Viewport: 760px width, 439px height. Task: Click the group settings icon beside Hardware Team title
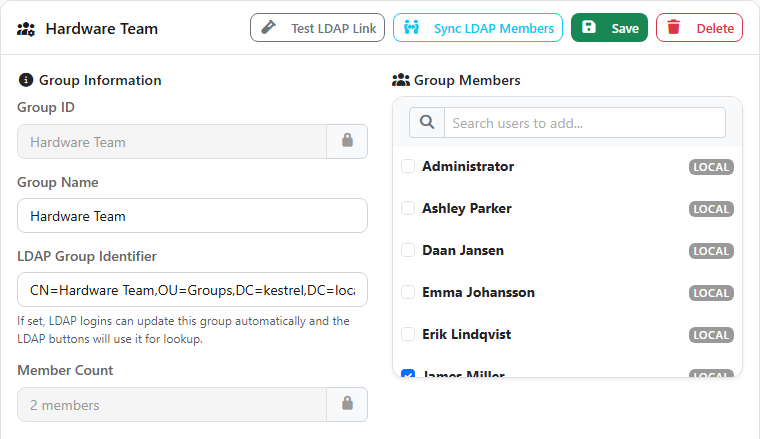coord(26,29)
